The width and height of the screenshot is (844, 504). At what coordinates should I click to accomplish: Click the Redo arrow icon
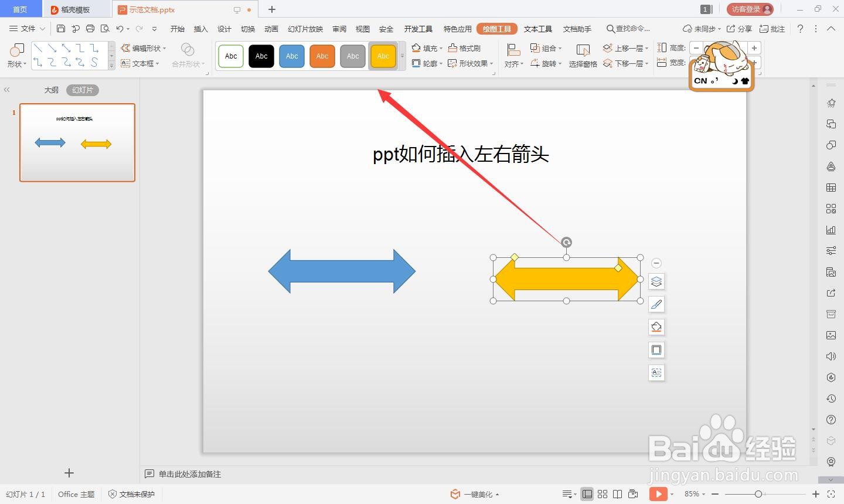139,28
